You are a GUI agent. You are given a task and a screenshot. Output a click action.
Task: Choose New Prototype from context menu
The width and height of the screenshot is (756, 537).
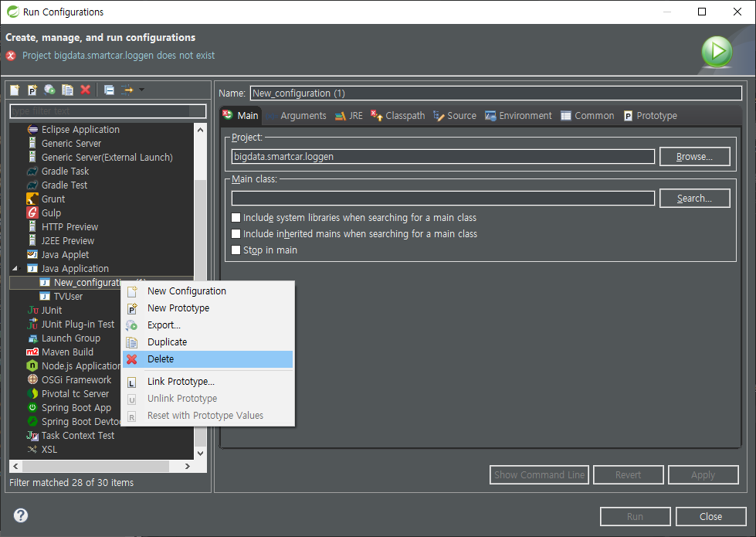tap(208, 308)
